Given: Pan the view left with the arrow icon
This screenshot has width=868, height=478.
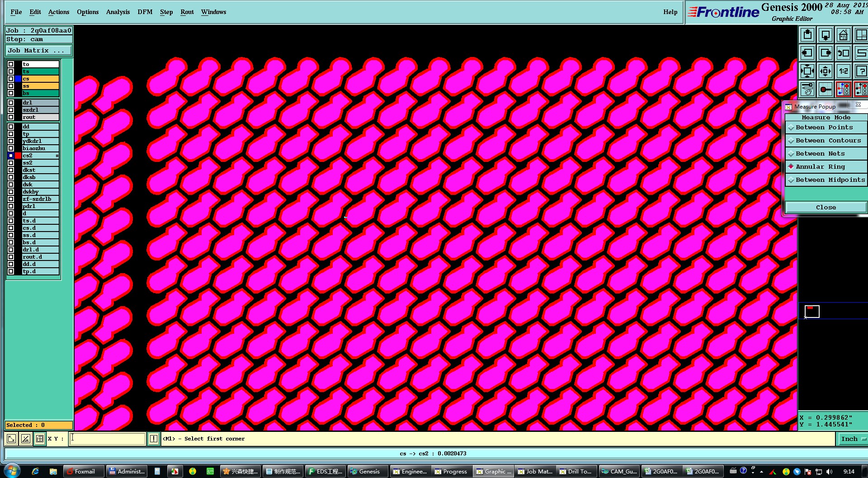Looking at the screenshot, I should [807, 53].
